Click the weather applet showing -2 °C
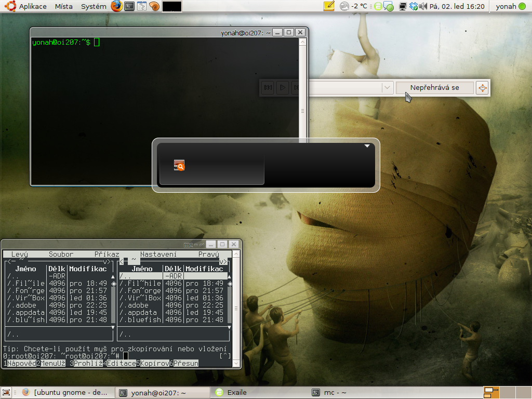 354,6
